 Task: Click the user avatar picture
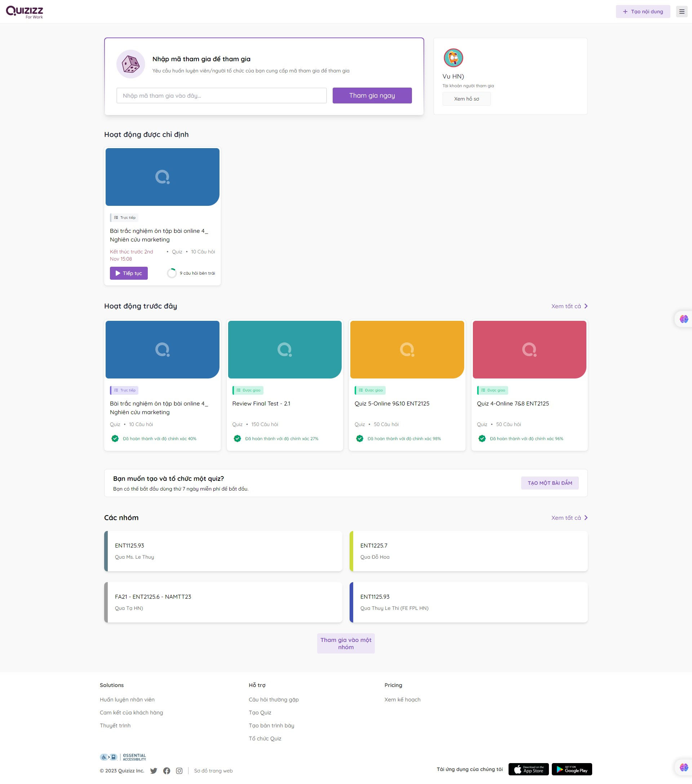pyautogui.click(x=453, y=58)
